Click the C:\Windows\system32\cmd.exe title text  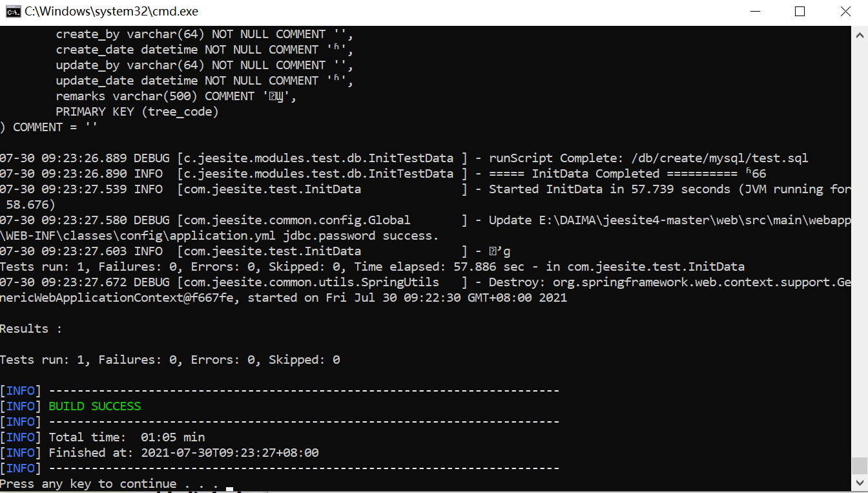tap(111, 12)
